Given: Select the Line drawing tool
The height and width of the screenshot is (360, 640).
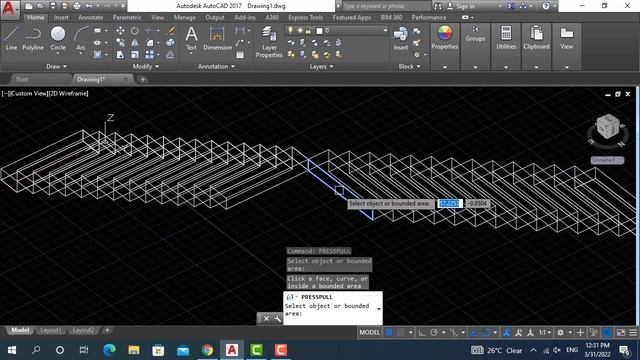Looking at the screenshot, I should click(11, 39).
